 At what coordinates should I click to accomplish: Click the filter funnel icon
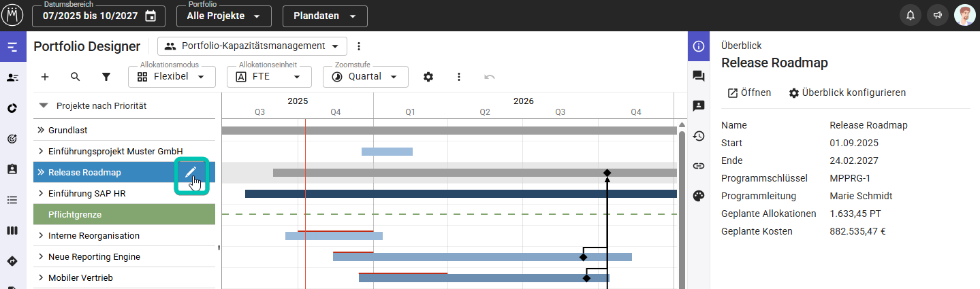click(x=106, y=77)
